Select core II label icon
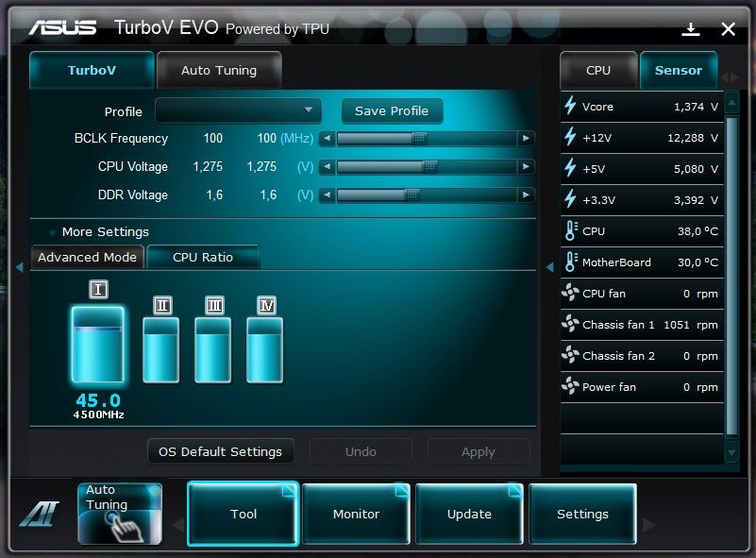 [x=162, y=305]
